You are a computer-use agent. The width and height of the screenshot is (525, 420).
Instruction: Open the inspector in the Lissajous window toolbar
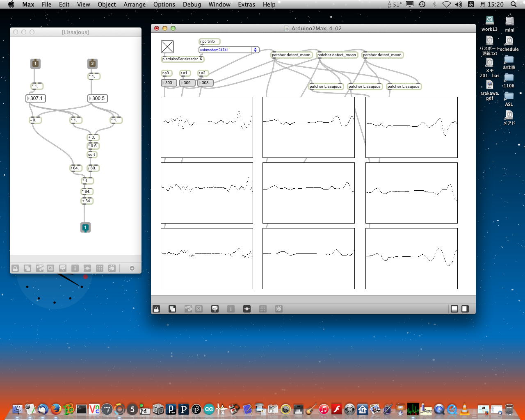tap(75, 268)
